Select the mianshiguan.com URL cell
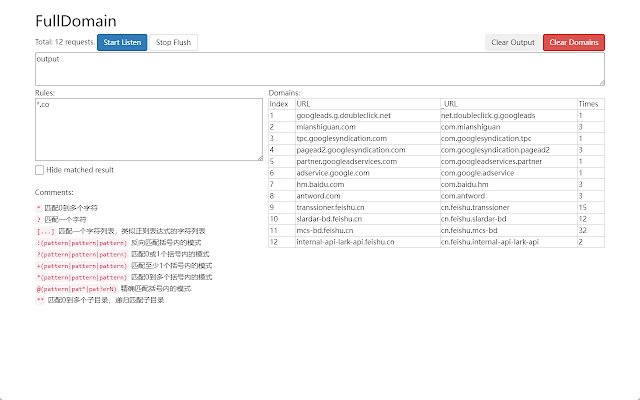The height and width of the screenshot is (400, 640). pyautogui.click(x=368, y=127)
